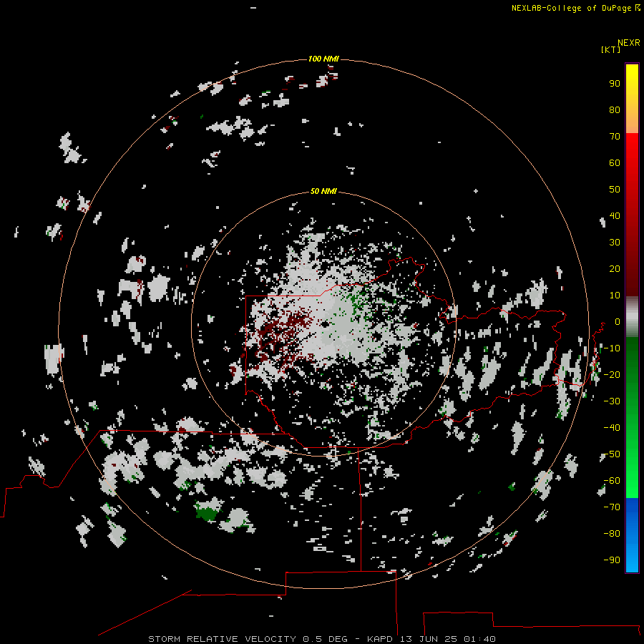Select the [KT] units label above scale

point(610,49)
